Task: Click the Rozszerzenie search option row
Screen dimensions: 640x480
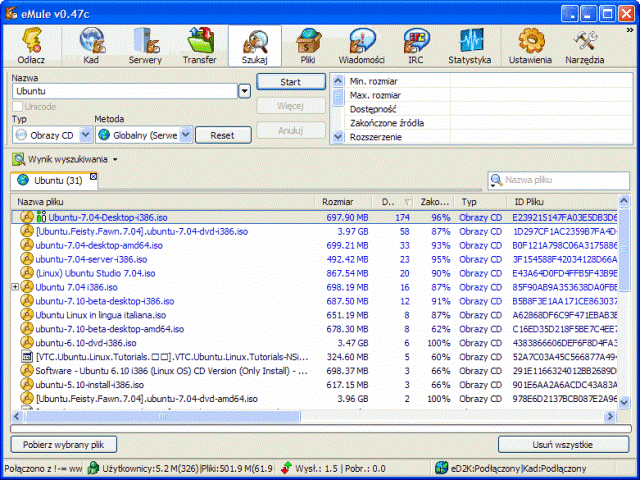Action: pyautogui.click(x=488, y=137)
